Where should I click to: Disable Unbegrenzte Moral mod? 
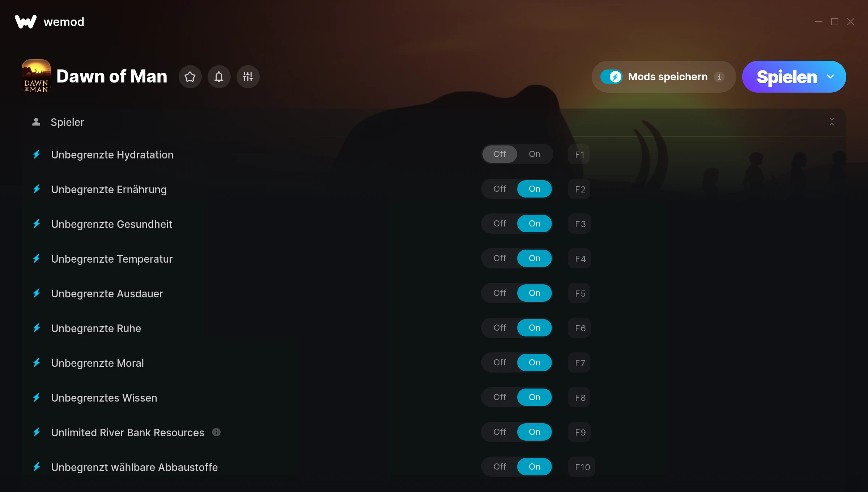[x=499, y=362]
